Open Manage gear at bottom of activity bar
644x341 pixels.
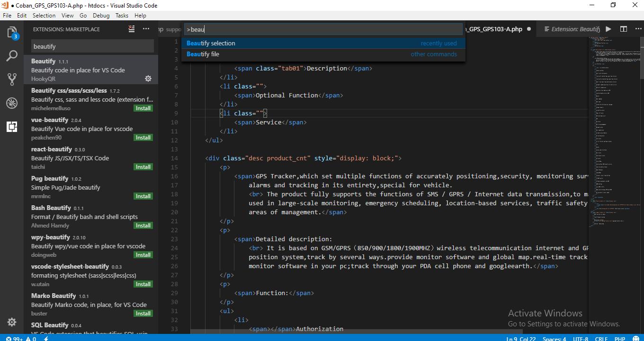[12, 322]
